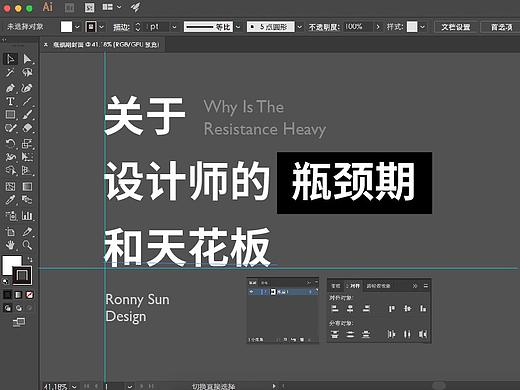This screenshot has width=520, height=390.
Task: Click the toolbox Fill white swatch
Action: pyautogui.click(x=10, y=263)
